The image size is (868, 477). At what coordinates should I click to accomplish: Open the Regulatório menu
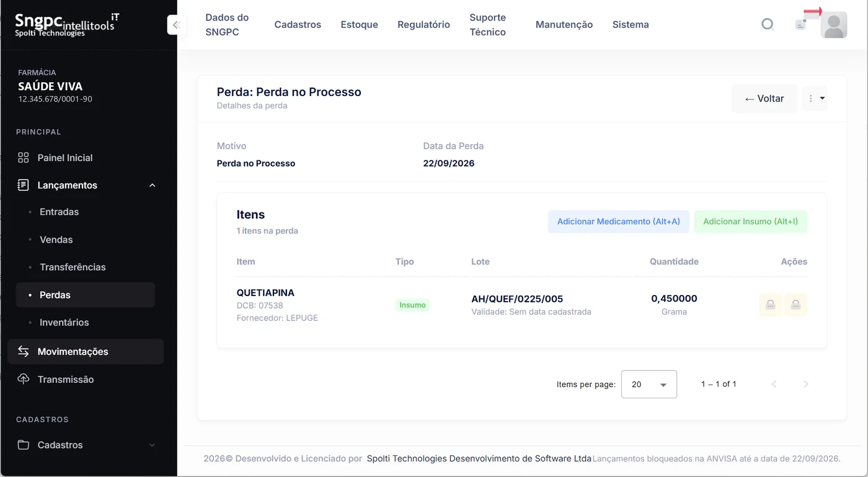tap(423, 25)
